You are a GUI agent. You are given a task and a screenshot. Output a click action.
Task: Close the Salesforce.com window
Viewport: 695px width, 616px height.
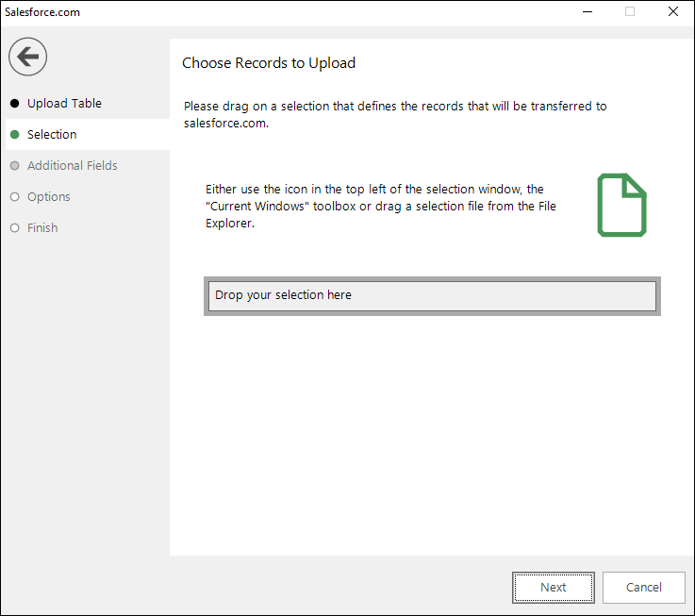pyautogui.click(x=672, y=12)
